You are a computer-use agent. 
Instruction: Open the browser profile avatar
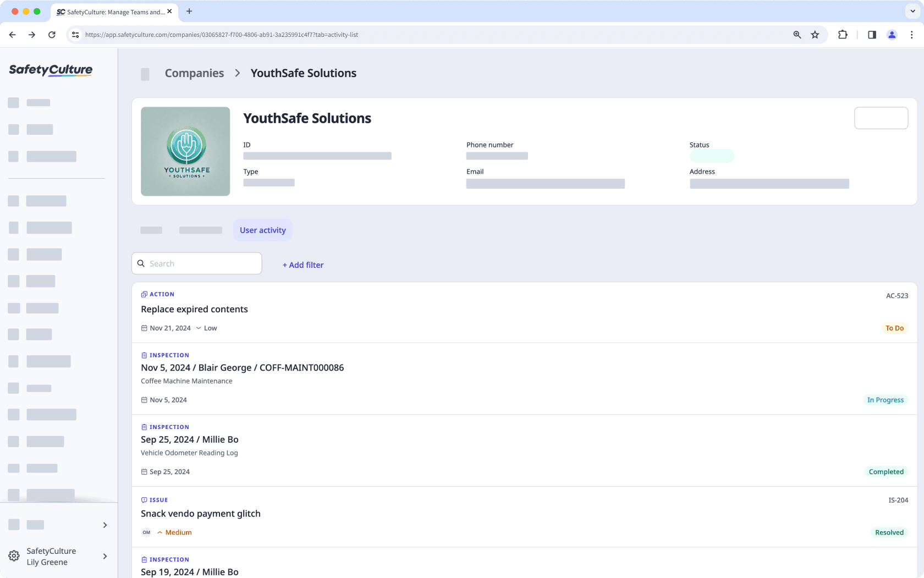pyautogui.click(x=892, y=35)
